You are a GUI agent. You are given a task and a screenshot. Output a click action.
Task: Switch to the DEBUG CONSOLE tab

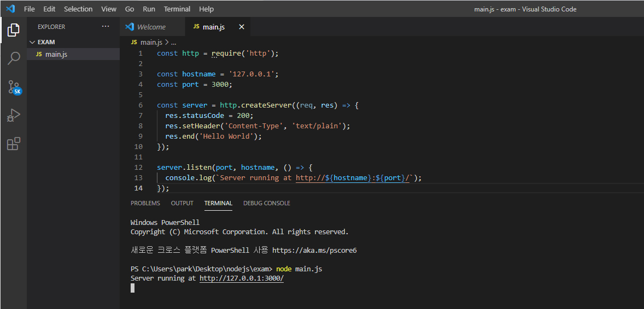[x=267, y=203]
